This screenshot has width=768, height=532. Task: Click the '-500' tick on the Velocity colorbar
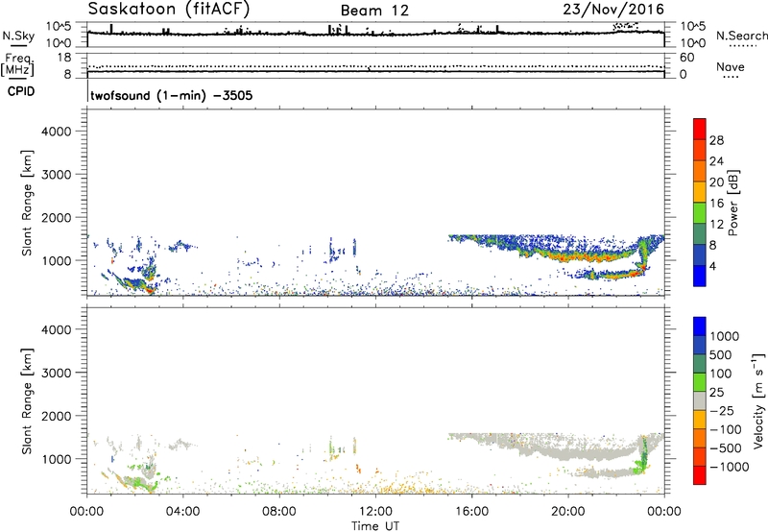click(x=726, y=448)
